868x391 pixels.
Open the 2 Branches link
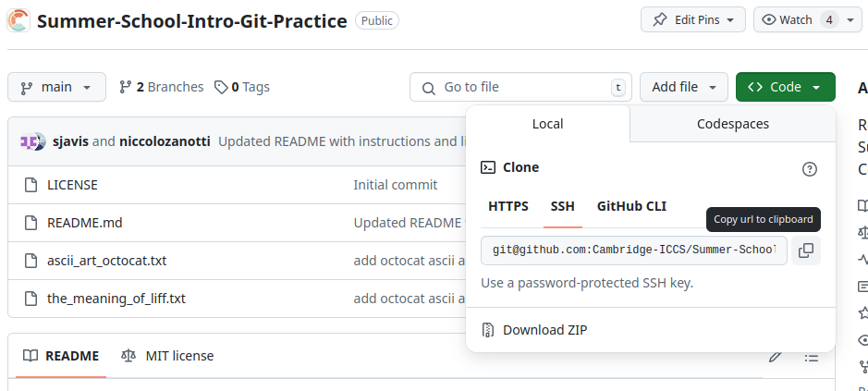tap(162, 87)
